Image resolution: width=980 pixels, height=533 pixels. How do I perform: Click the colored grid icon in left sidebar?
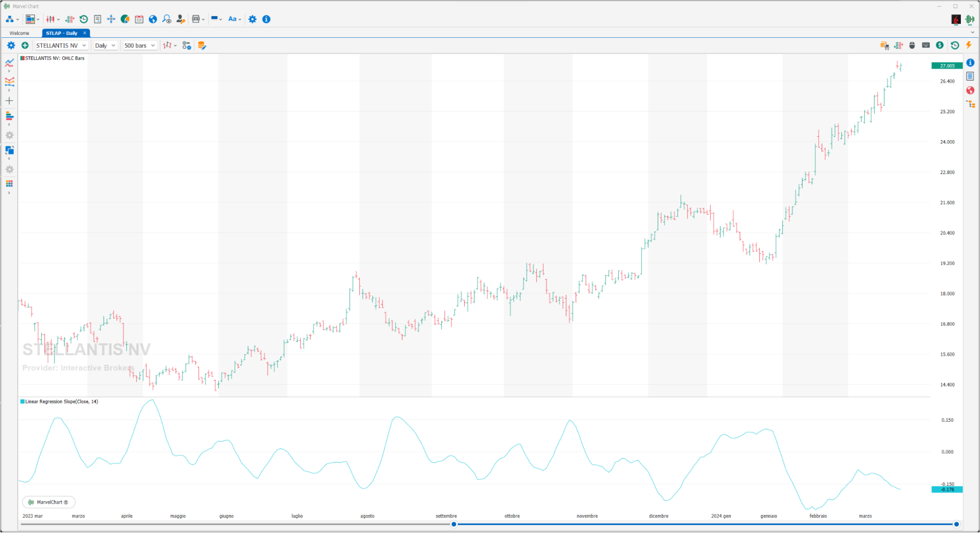tap(9, 184)
